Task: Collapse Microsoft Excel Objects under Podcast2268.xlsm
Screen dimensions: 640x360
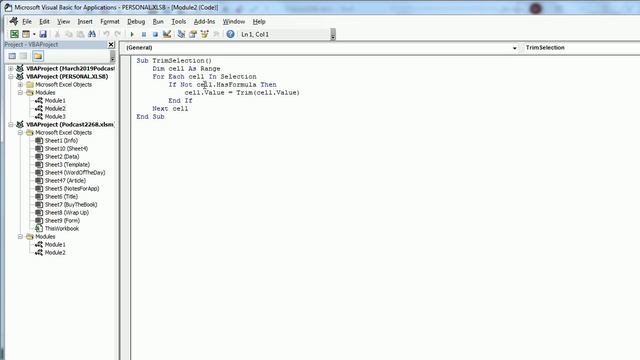Action: click(x=20, y=133)
